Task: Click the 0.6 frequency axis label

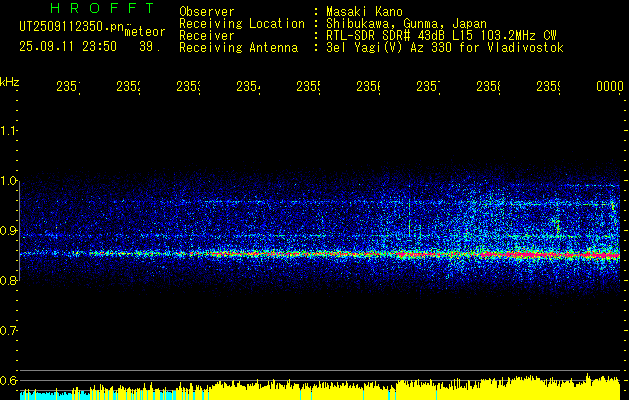Action: 8,381
